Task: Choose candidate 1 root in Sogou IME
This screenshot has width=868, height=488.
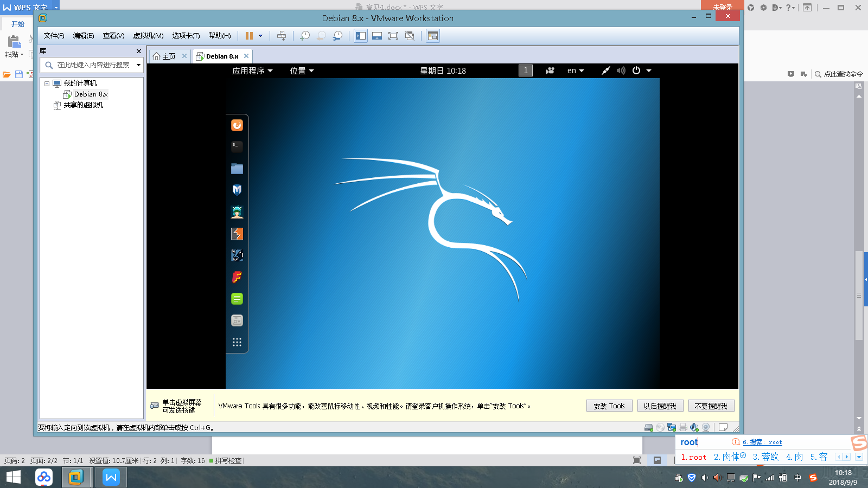Action: [694, 457]
